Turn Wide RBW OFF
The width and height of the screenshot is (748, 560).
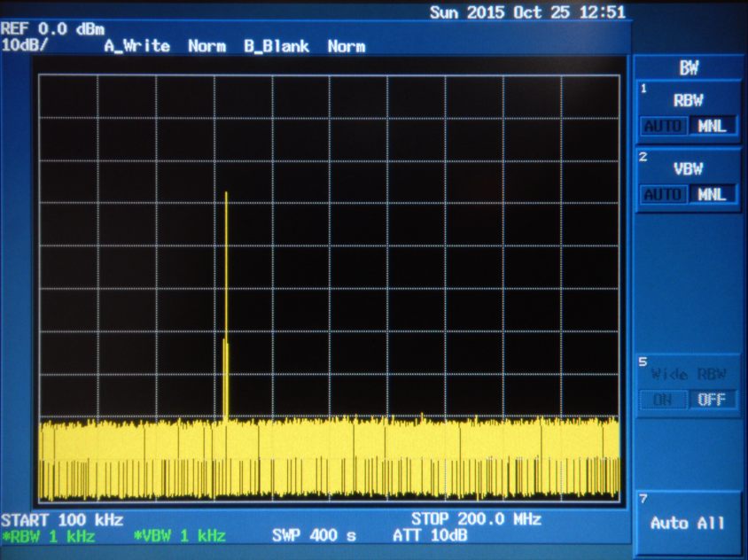pyautogui.click(x=713, y=400)
